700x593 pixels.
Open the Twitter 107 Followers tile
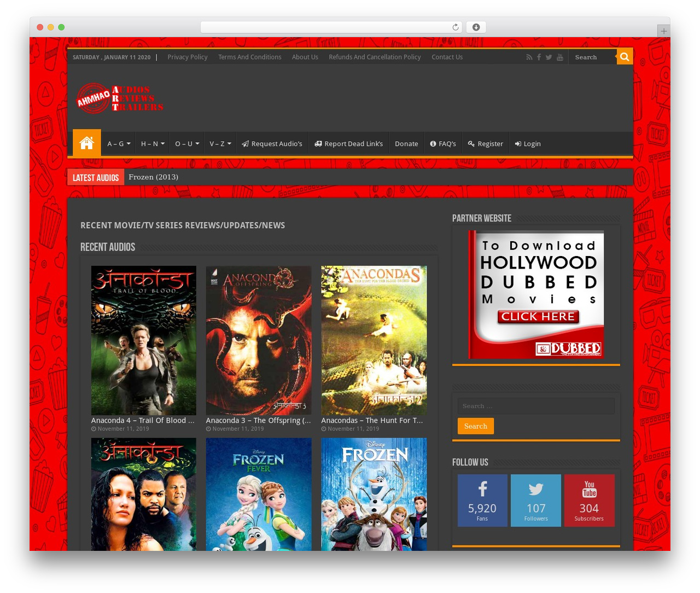click(536, 501)
